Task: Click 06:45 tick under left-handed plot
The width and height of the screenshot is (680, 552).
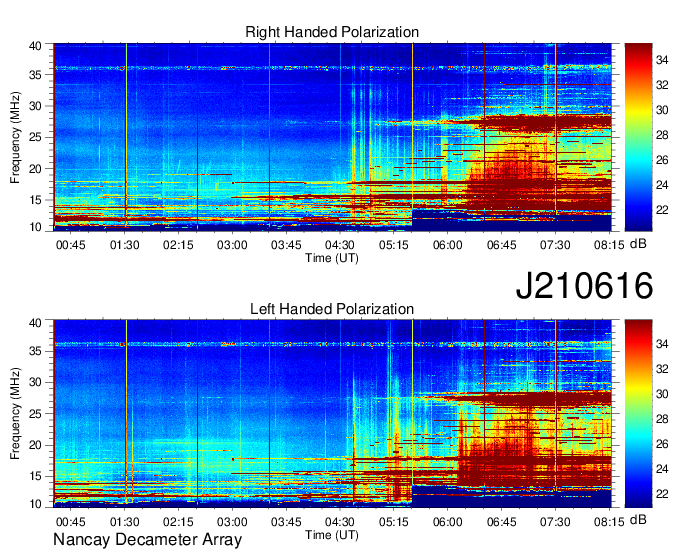Action: [501, 522]
